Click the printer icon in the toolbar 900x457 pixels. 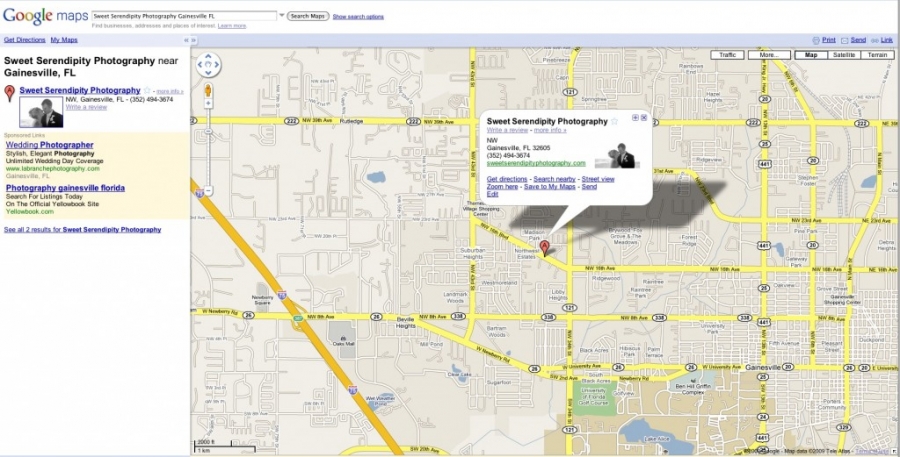(x=816, y=40)
